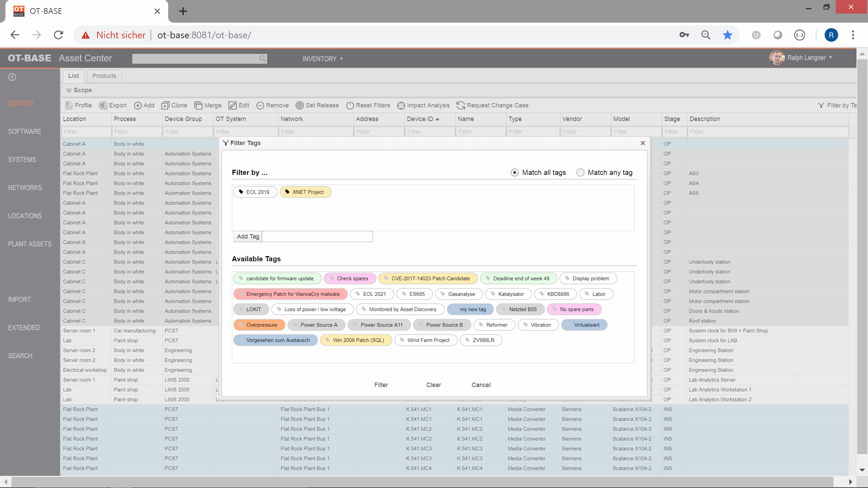The image size is (868, 488).
Task: Toggle the Check spares tag
Action: click(x=350, y=279)
